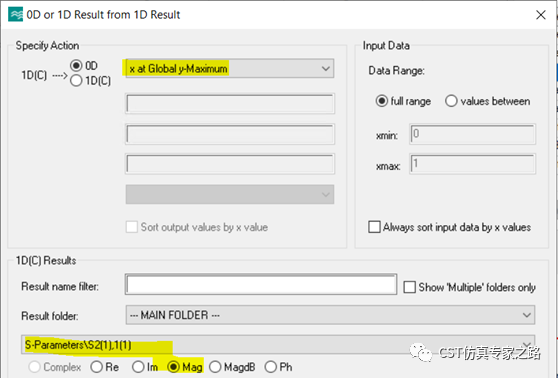This screenshot has height=378, width=558.
Task: Click the xmin input field
Action: pos(473,134)
